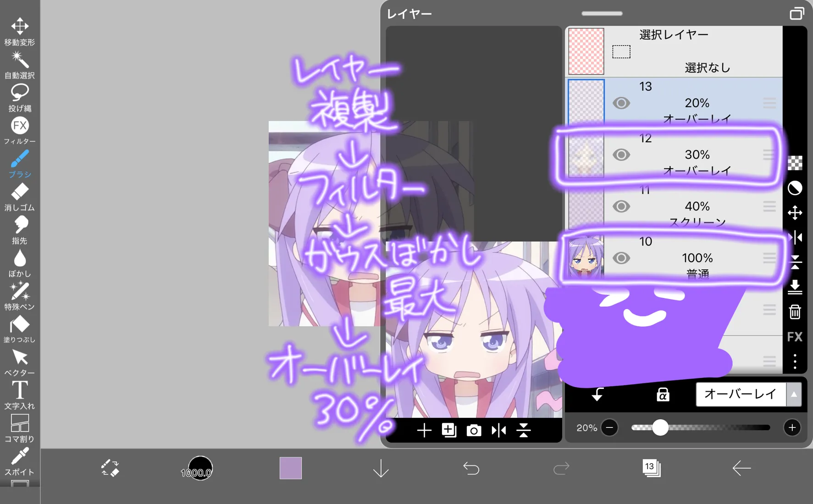Tap the checkerboard icon in the layer side toolbar
The width and height of the screenshot is (813, 504).
[x=795, y=163]
